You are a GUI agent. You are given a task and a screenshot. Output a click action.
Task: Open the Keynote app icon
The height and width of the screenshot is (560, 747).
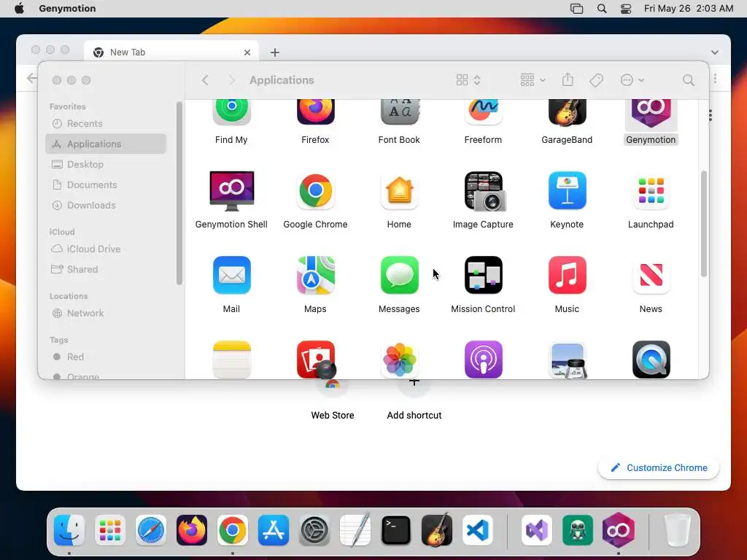tap(567, 190)
